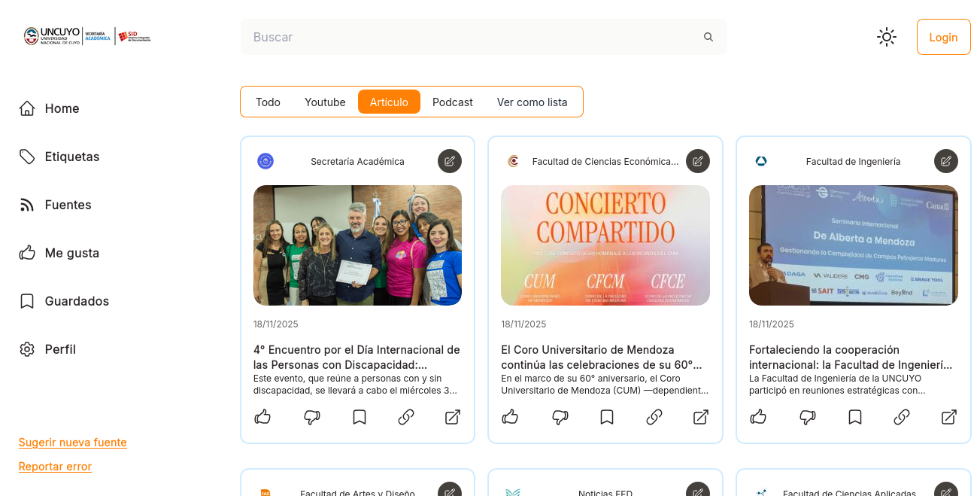The image size is (980, 496).
Task: Copy link of Secretaría Académica article
Action: tap(406, 417)
